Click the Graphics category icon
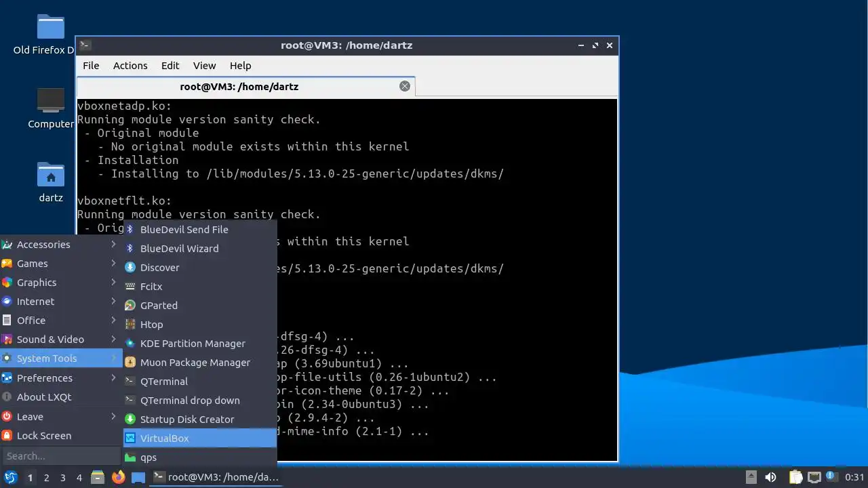This screenshot has width=868, height=488. click(x=7, y=283)
